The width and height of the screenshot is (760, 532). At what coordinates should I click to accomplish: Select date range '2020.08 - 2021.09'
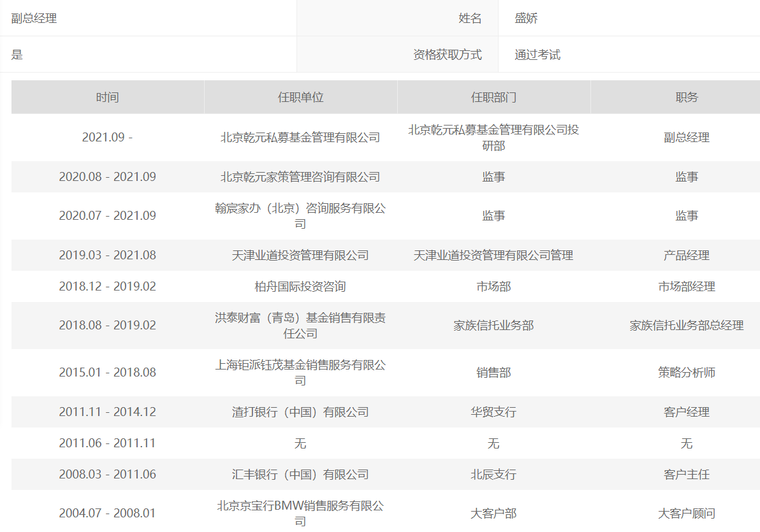coord(108,177)
